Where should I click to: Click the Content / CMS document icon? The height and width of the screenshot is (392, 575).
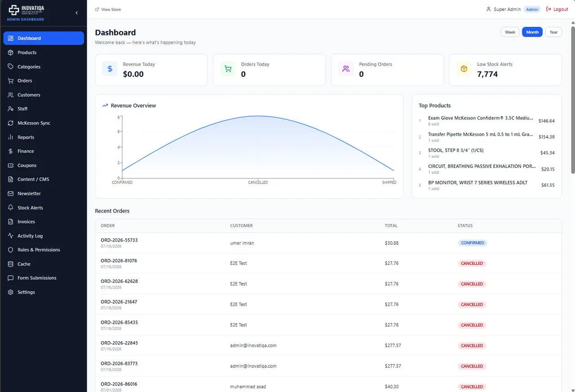click(x=11, y=179)
